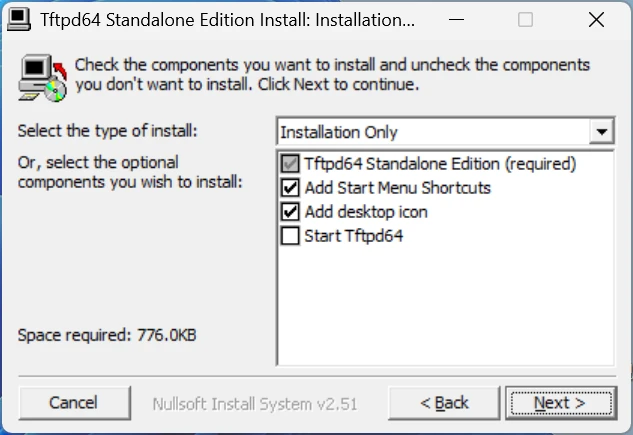Click the grayed-out maximize window button
Viewport: 633px width, 435px height.
[x=525, y=19]
